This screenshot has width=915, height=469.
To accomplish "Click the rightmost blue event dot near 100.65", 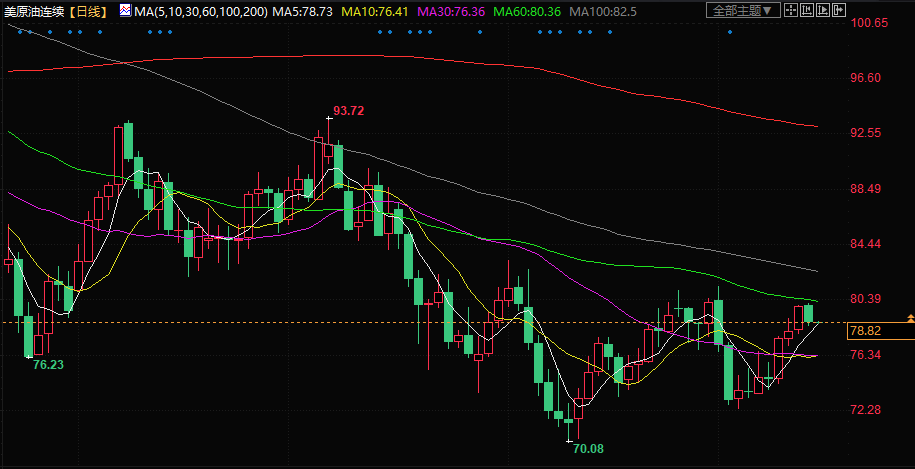I will click(x=730, y=31).
